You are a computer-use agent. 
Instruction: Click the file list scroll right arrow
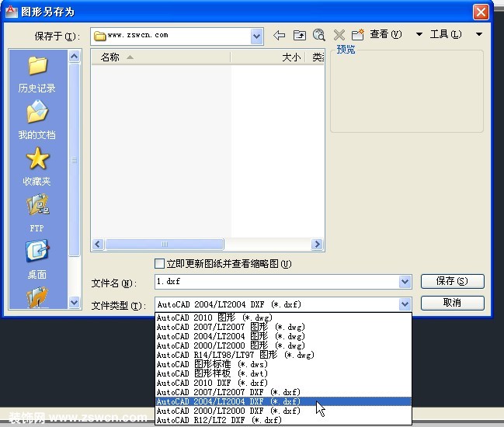[317, 245]
